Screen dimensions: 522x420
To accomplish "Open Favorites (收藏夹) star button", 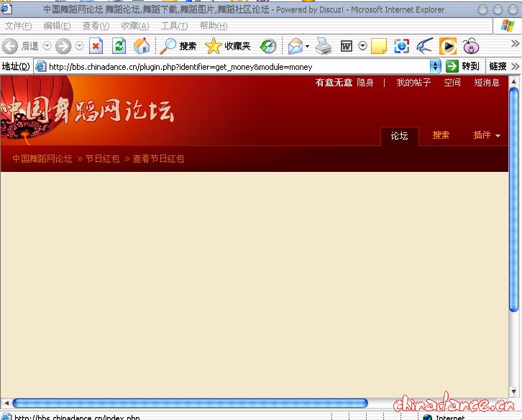I will pos(228,46).
